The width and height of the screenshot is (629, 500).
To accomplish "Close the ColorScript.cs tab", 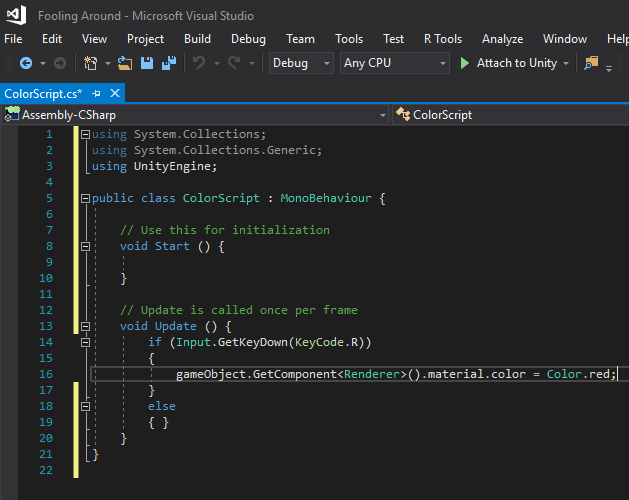I will pos(115,93).
